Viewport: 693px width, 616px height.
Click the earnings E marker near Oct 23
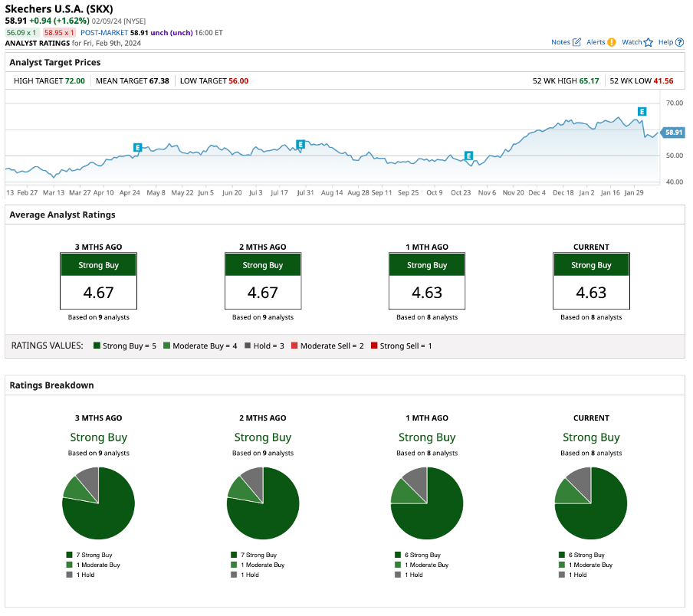pos(469,156)
